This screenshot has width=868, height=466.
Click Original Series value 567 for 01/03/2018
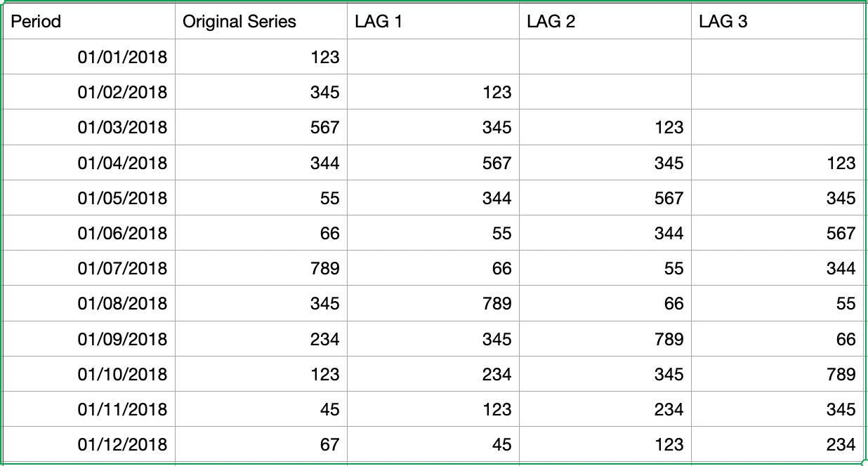(261, 128)
